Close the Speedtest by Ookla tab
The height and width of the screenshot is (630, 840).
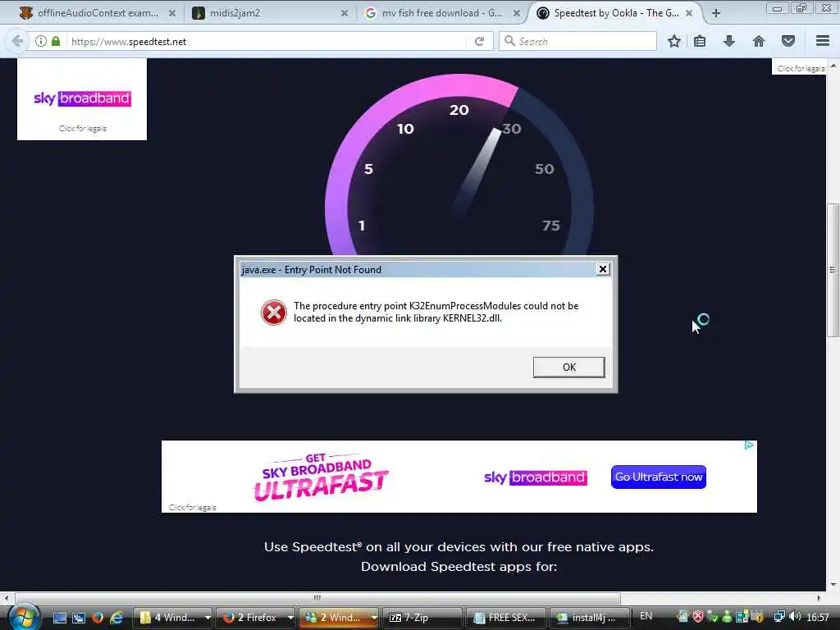[689, 13]
